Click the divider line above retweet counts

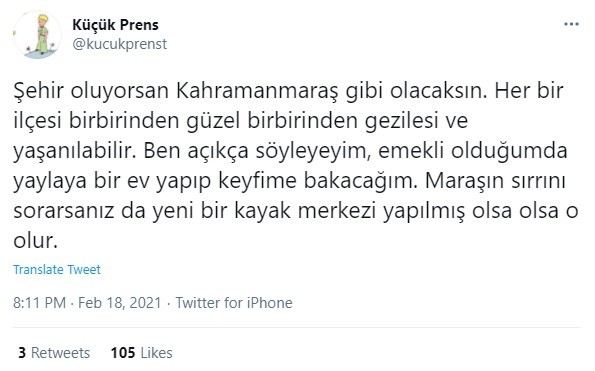(x=297, y=327)
